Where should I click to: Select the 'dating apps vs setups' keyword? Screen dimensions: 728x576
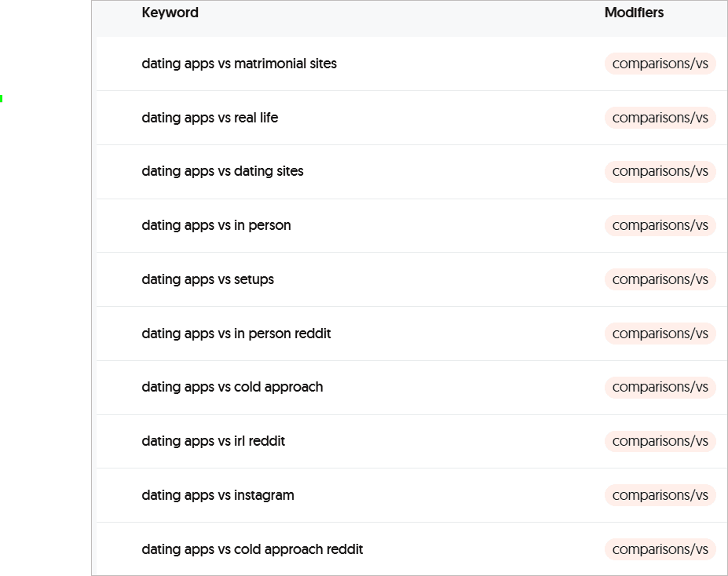207,279
